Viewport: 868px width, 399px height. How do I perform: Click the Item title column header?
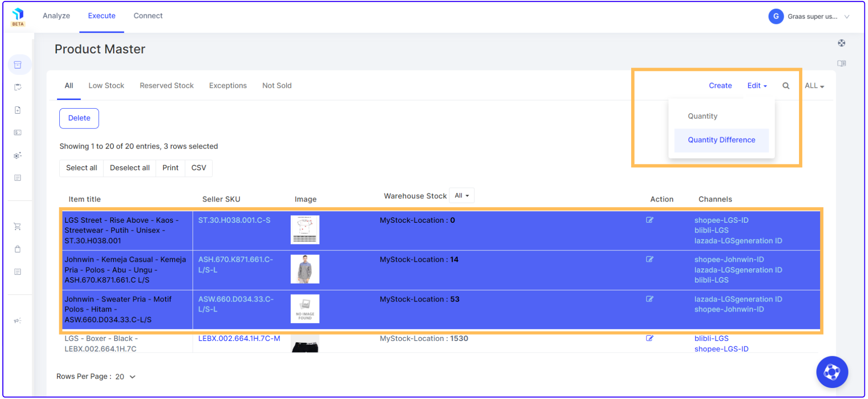pos(85,199)
